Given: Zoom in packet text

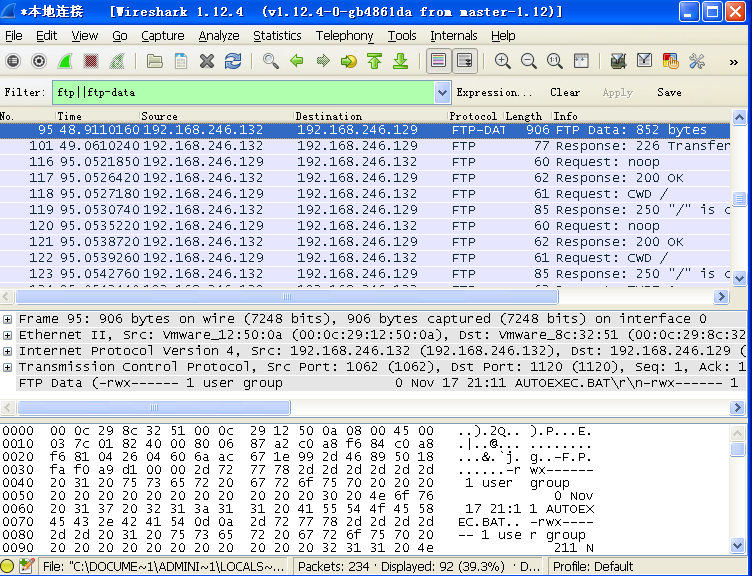Looking at the screenshot, I should coord(503,61).
